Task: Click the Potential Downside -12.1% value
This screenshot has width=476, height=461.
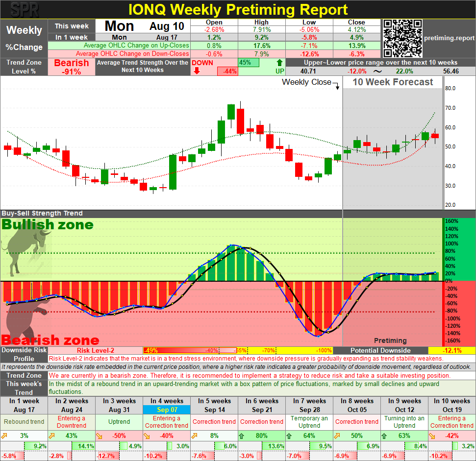Action: 452,350
